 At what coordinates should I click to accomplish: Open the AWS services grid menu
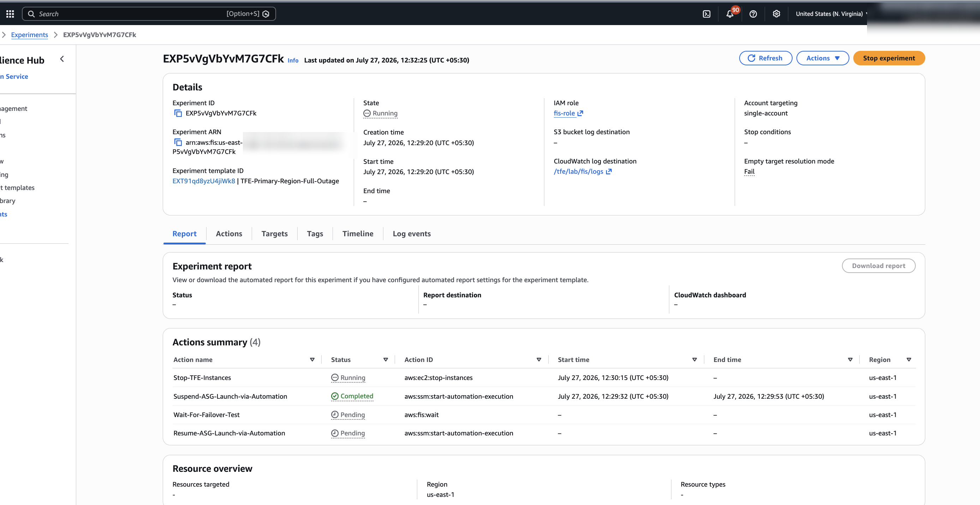10,14
